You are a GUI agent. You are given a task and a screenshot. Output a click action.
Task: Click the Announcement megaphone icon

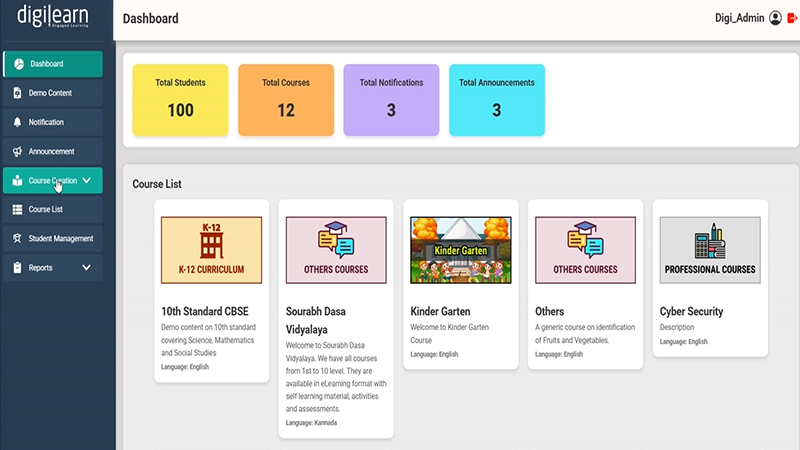point(17,152)
